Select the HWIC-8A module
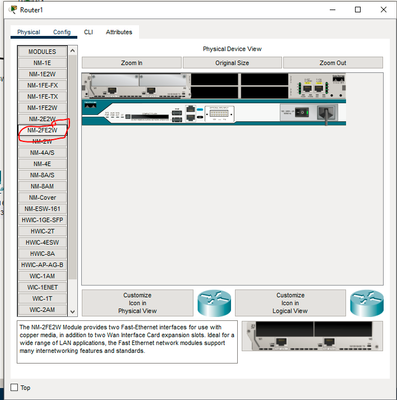This screenshot has width=397, height=400. pos(42,254)
